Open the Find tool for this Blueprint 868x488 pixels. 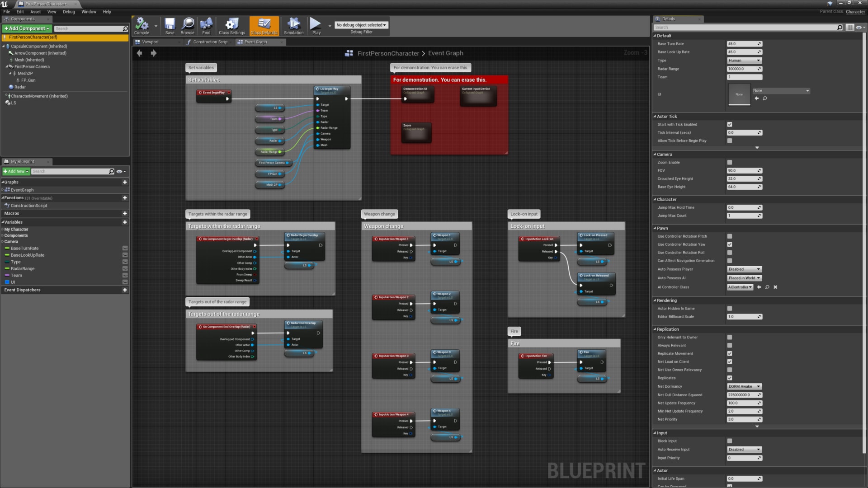(206, 26)
